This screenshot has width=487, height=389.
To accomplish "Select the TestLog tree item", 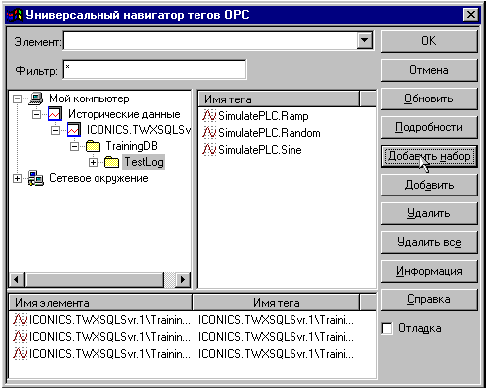I will click(144, 162).
